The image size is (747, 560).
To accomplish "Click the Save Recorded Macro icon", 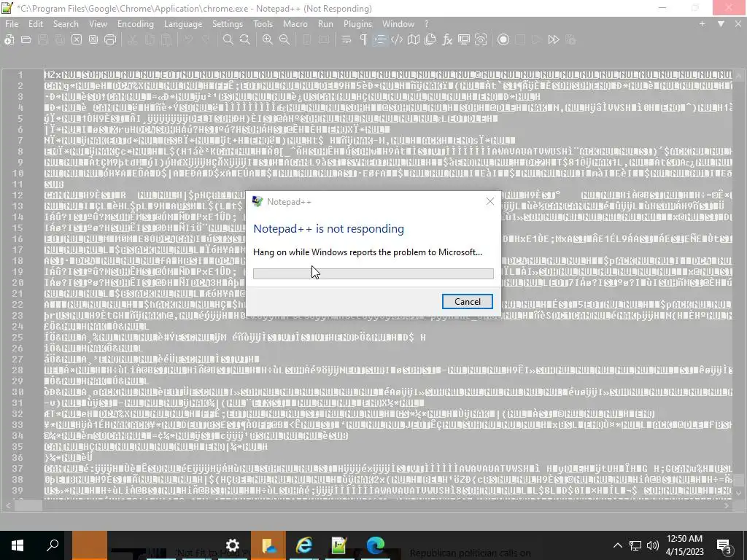I will (570, 40).
